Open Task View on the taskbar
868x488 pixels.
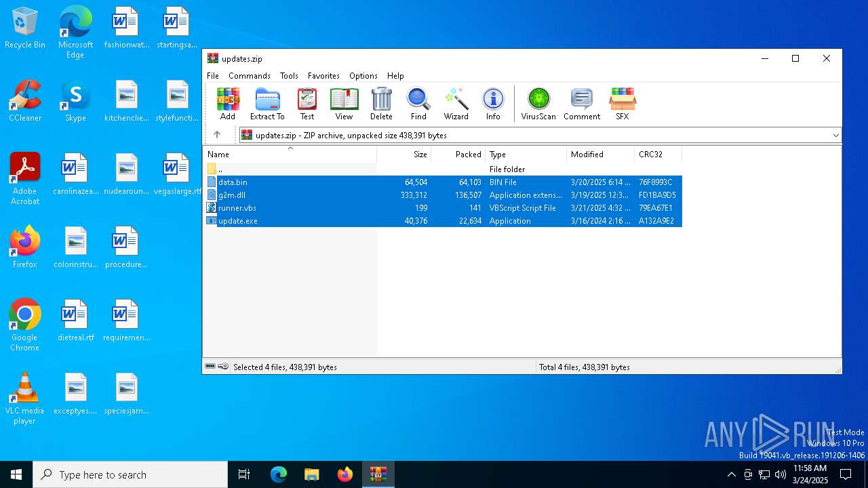(244, 474)
